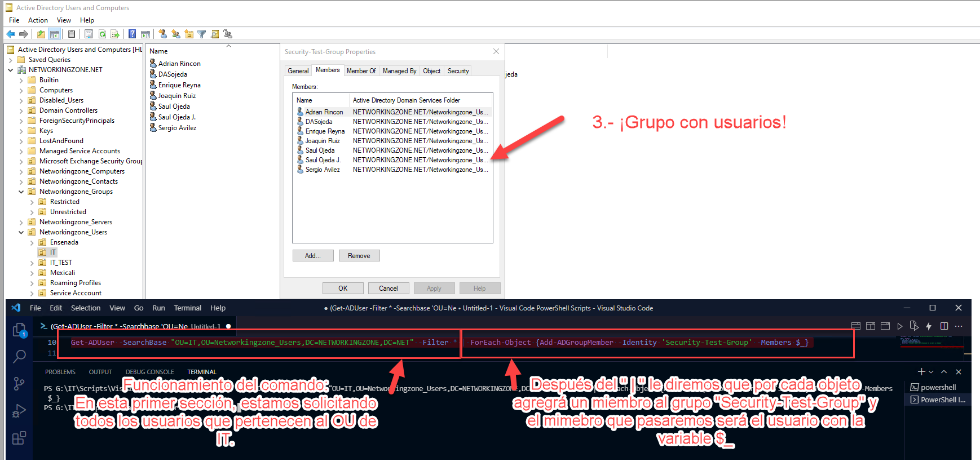Viewport: 980px width, 466px height.
Task: Open Search in the VS Code activity bar
Action: 19,357
